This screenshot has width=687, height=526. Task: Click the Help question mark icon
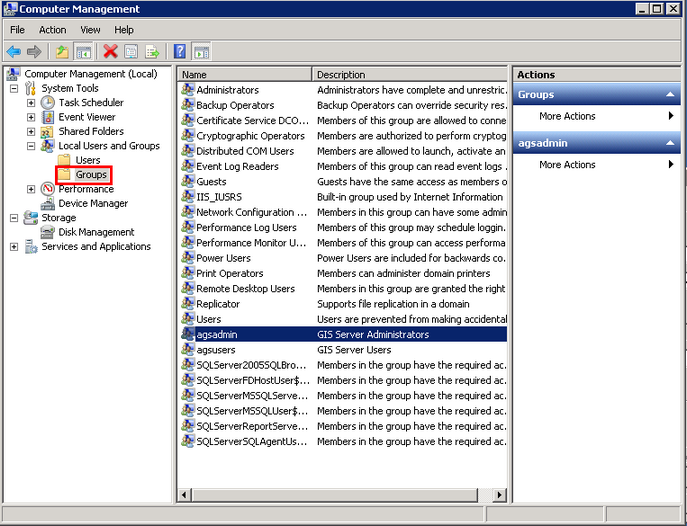pyautogui.click(x=180, y=52)
